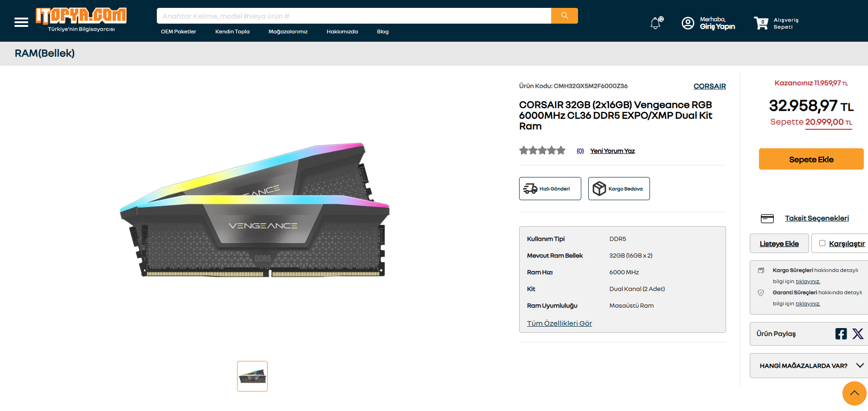Click the product code CMH32GX5M2F6000Z36 text
This screenshot has height=411, width=868.
point(591,86)
